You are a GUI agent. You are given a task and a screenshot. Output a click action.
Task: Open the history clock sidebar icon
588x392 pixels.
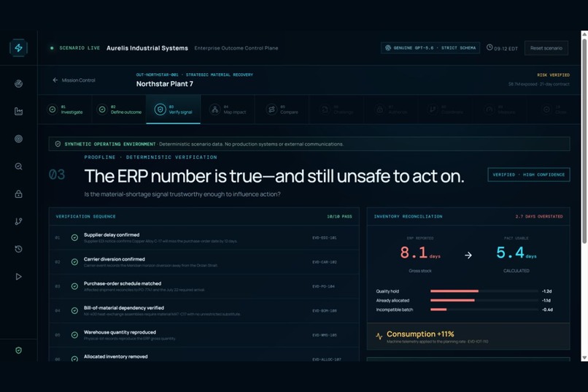click(x=18, y=249)
